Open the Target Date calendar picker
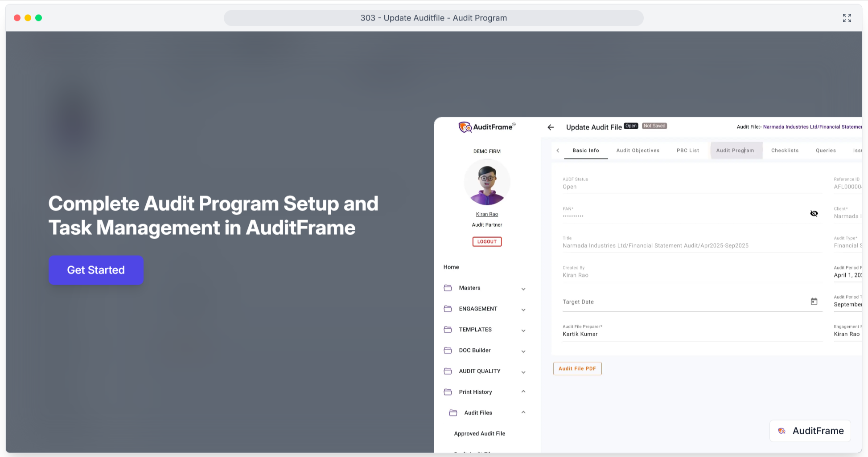Image resolution: width=868 pixels, height=457 pixels. pos(814,302)
